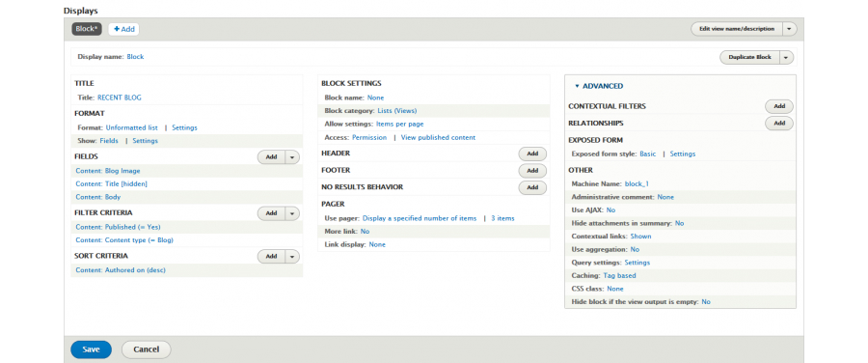Viewport: 868px width, 363px height.
Task: Change More link No setting
Action: (x=365, y=231)
